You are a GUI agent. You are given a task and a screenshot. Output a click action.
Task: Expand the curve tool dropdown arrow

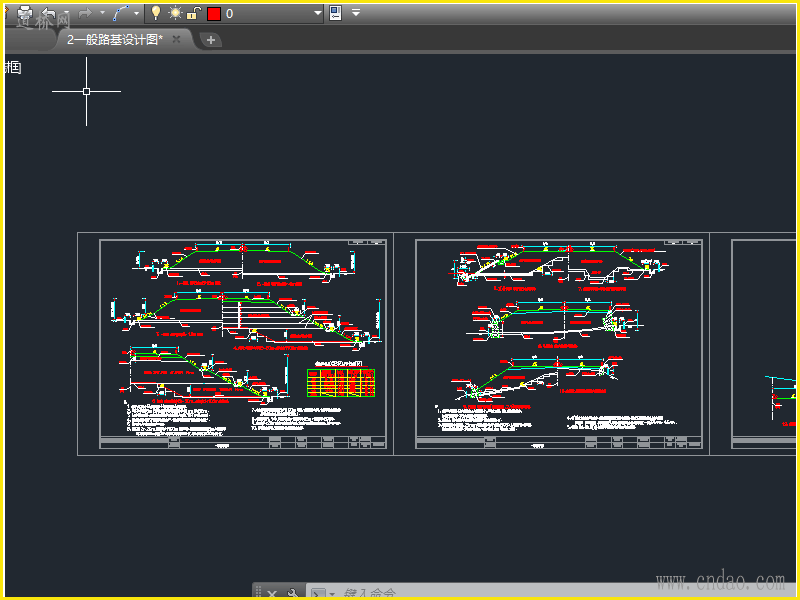pos(136,13)
